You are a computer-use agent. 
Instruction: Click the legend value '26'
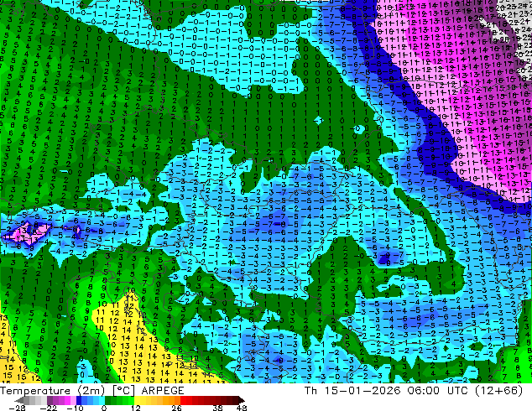(176, 408)
